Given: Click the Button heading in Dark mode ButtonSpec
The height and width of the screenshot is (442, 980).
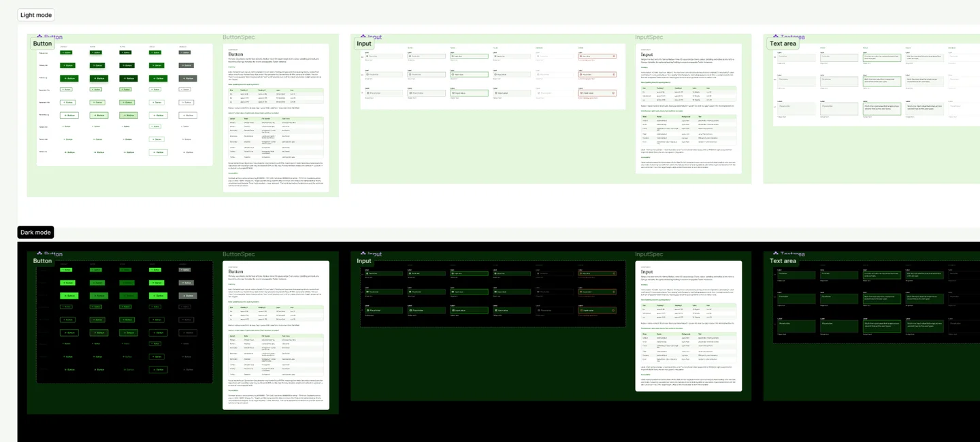Looking at the screenshot, I should coord(235,271).
